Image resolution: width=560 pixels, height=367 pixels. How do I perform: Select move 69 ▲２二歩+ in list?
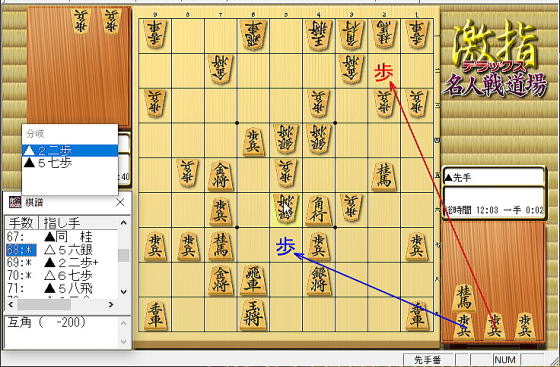coord(61,262)
